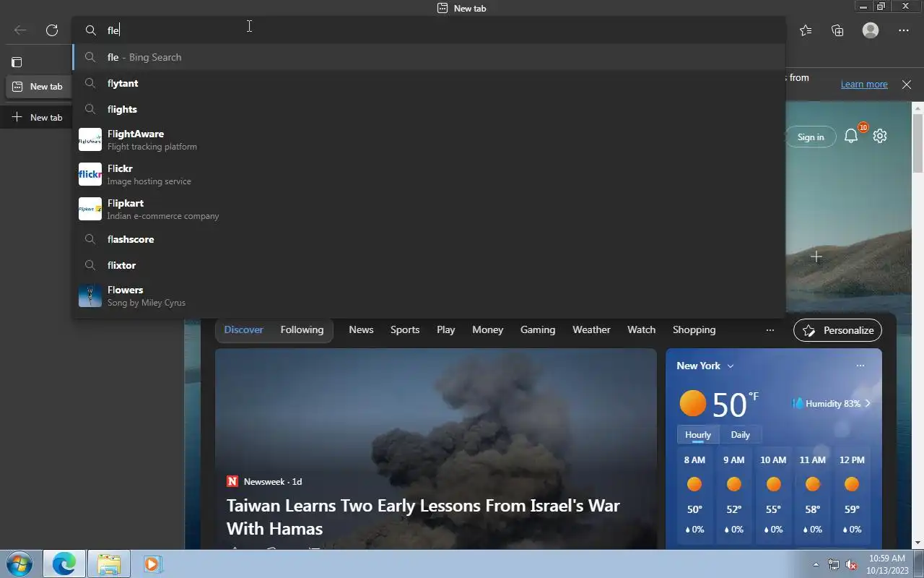Open feed navigation more options ellipsis
This screenshot has height=578, width=924.
click(x=770, y=330)
